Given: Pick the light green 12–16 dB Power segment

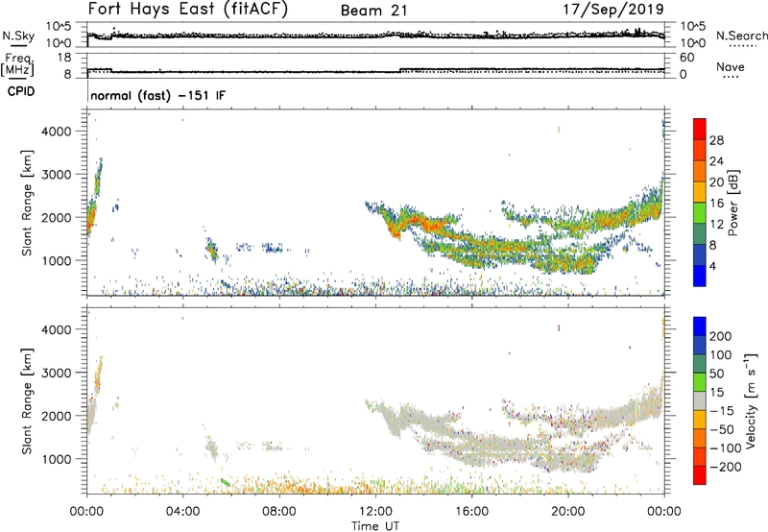Looking at the screenshot, I should [x=700, y=212].
